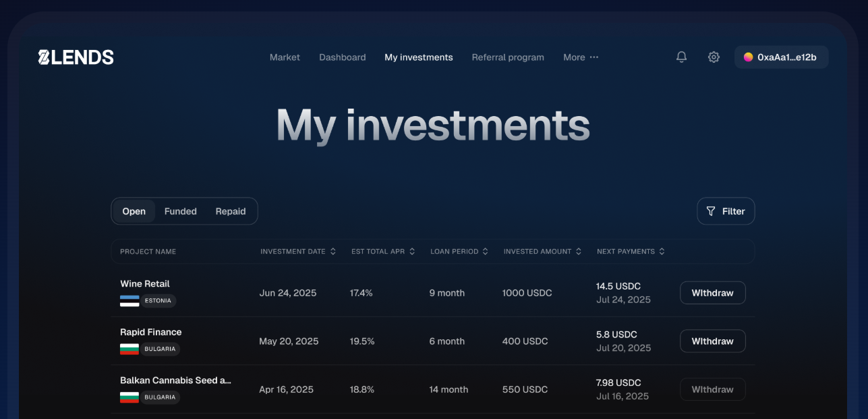Click the Filter funnel icon
The image size is (868, 419).
click(711, 211)
